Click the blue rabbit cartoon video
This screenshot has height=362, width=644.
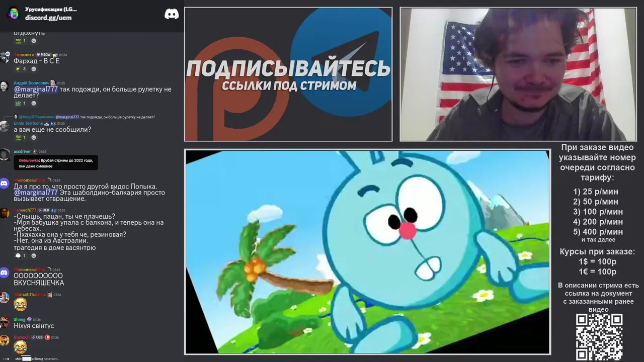coord(367,252)
